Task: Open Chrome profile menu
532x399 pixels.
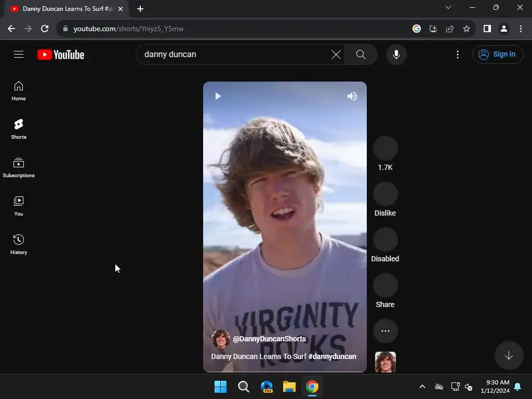Action: [504, 29]
